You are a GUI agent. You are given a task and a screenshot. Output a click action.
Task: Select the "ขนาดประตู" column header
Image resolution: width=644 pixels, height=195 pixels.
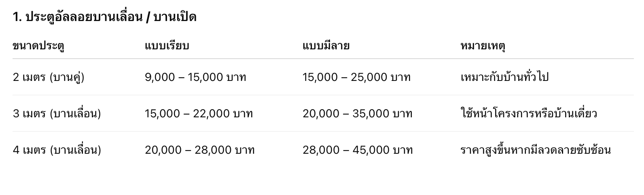(x=38, y=45)
